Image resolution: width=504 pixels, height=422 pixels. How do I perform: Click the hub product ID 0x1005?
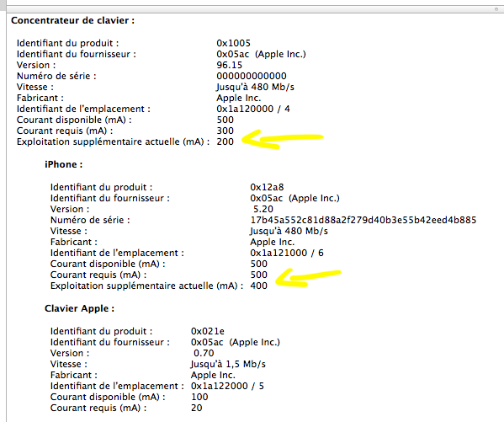(x=233, y=43)
